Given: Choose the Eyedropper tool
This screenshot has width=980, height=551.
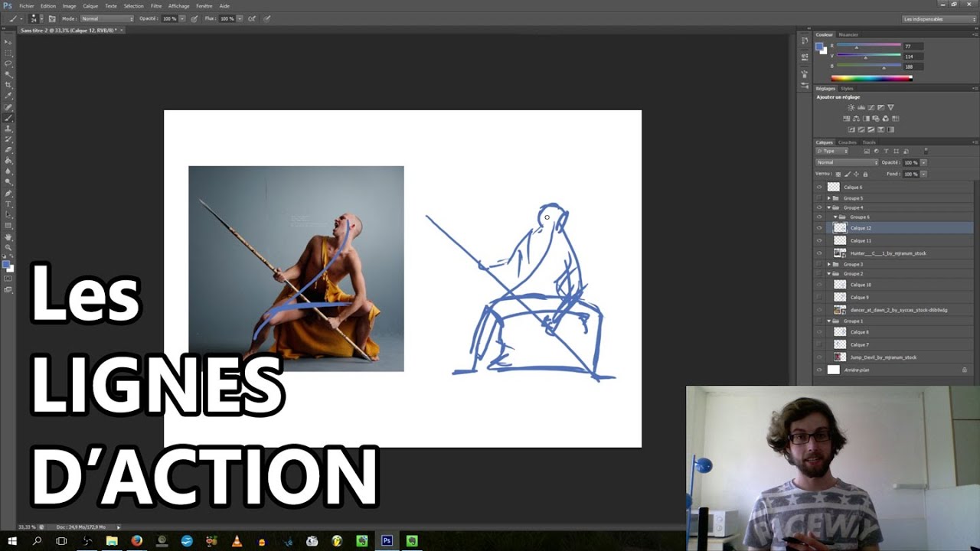Looking at the screenshot, I should 8,96.
